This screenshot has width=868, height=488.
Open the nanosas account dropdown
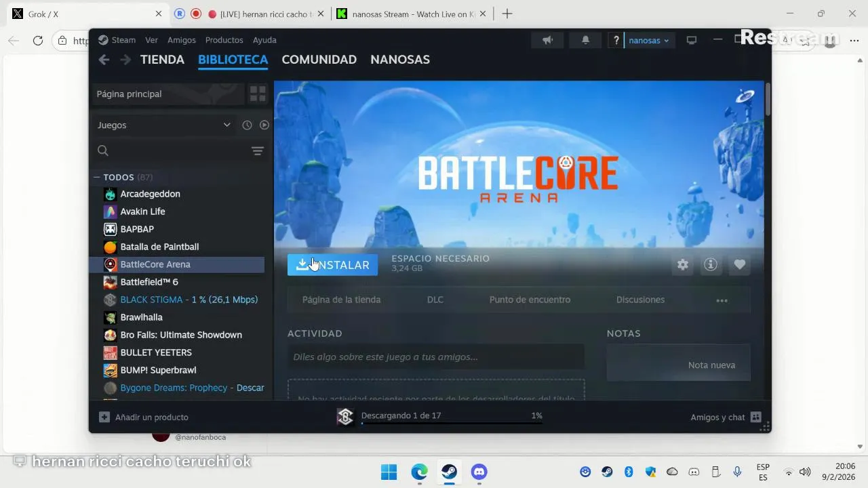tap(648, 40)
